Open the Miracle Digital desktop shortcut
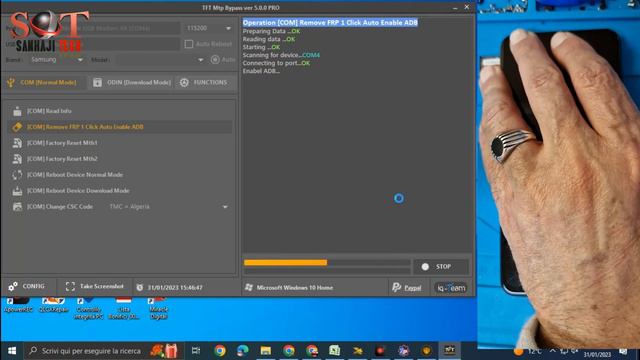This screenshot has height=360, width=640. click(158, 309)
